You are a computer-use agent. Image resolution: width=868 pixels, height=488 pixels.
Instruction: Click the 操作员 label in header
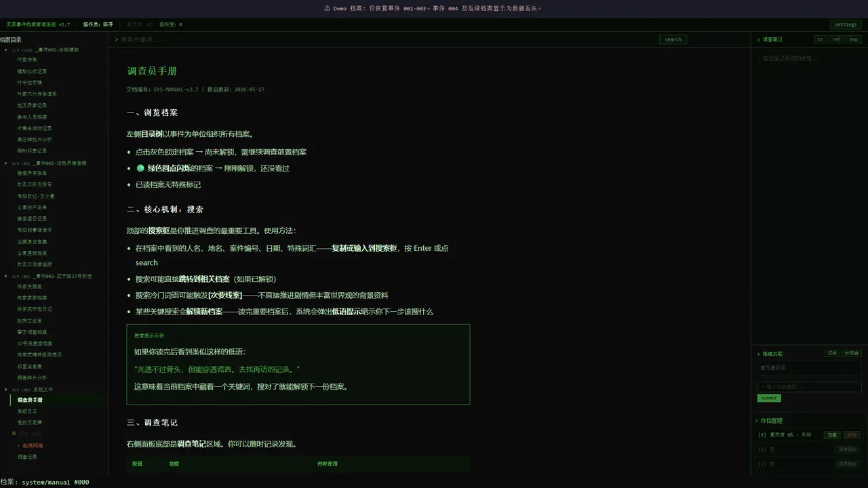coord(98,24)
